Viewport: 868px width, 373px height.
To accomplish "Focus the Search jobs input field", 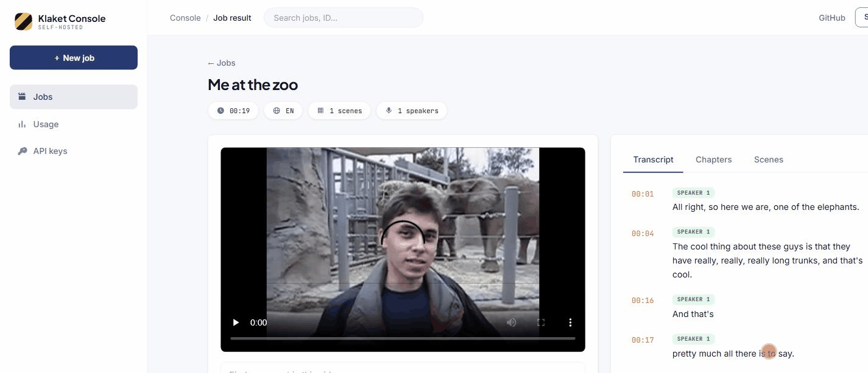I will tap(344, 18).
